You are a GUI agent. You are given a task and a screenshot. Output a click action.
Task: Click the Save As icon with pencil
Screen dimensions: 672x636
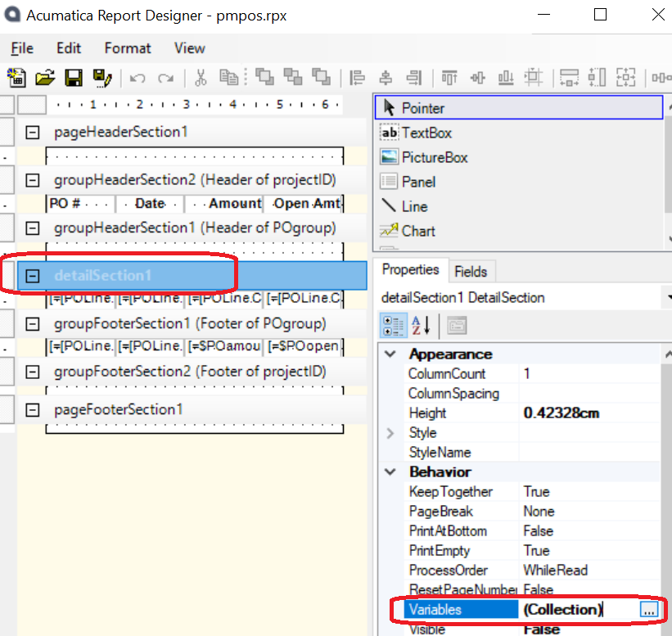click(x=102, y=78)
